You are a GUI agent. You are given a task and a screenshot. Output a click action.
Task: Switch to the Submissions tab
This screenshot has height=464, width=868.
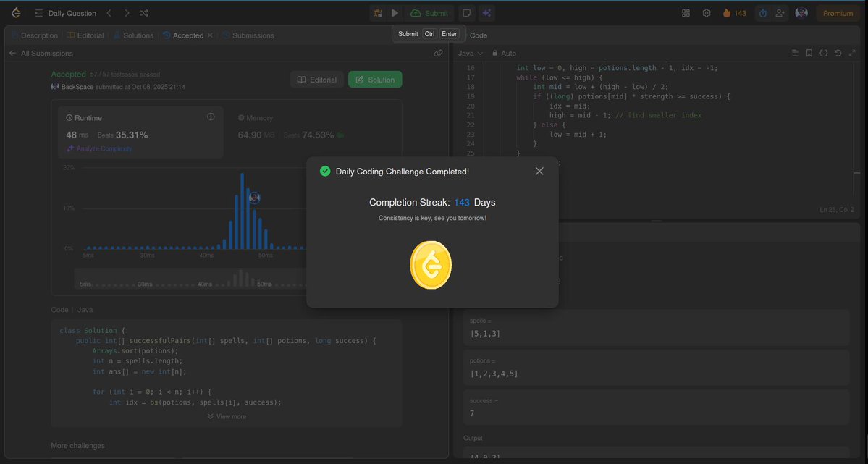click(248, 35)
